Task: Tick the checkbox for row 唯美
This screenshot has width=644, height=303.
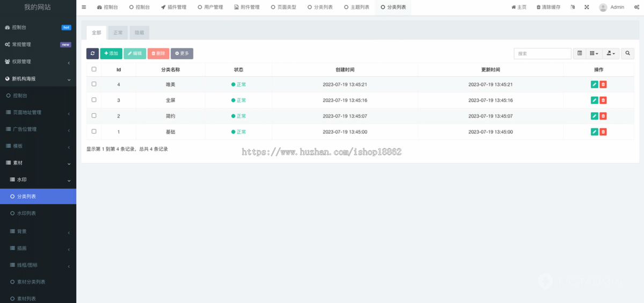Action: 94,84
